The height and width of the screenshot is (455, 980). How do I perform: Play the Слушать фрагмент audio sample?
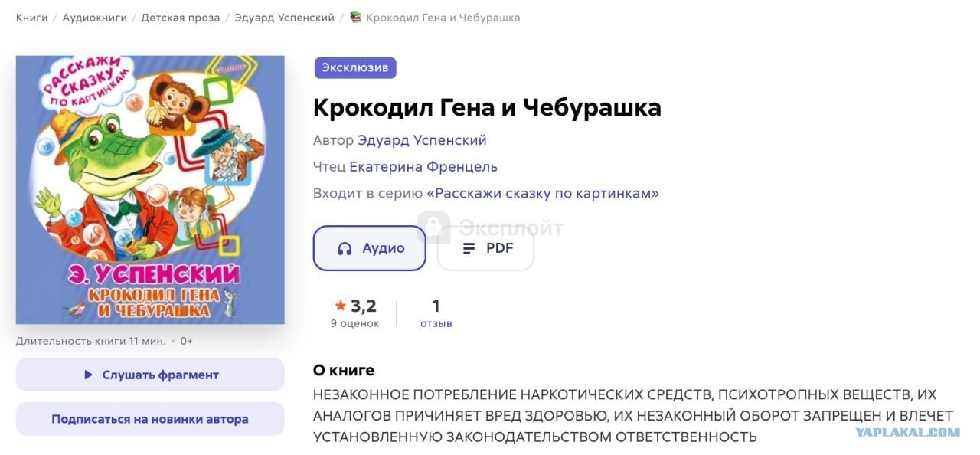[150, 375]
